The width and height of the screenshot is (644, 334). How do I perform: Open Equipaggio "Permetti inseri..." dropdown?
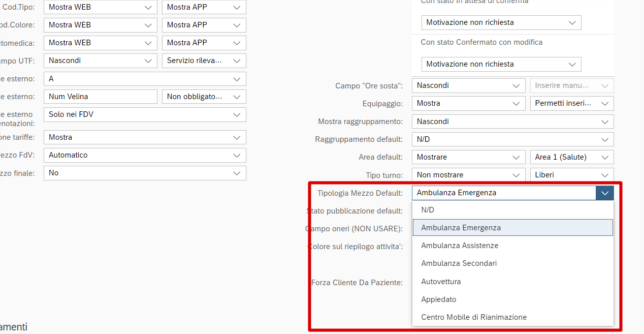[x=571, y=103]
